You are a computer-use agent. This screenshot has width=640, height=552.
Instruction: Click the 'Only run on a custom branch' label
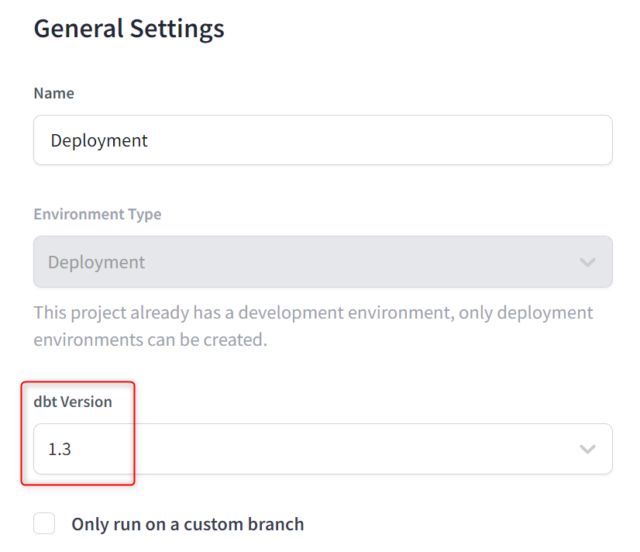pos(188,524)
